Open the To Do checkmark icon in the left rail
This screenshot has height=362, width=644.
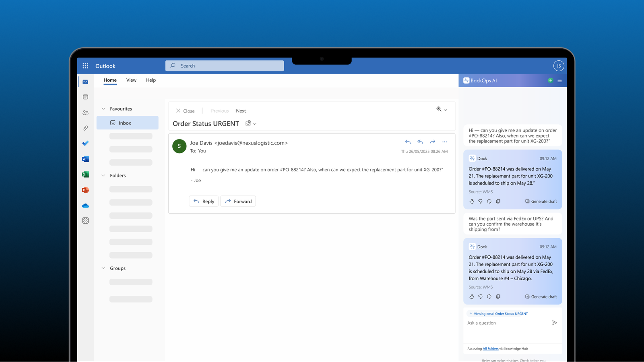pyautogui.click(x=85, y=143)
